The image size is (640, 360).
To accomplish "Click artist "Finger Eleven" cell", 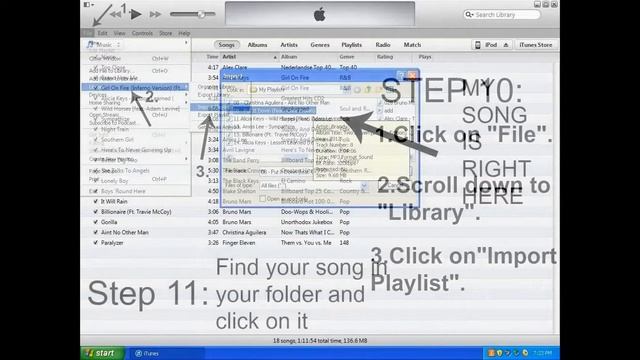I will (x=239, y=243).
